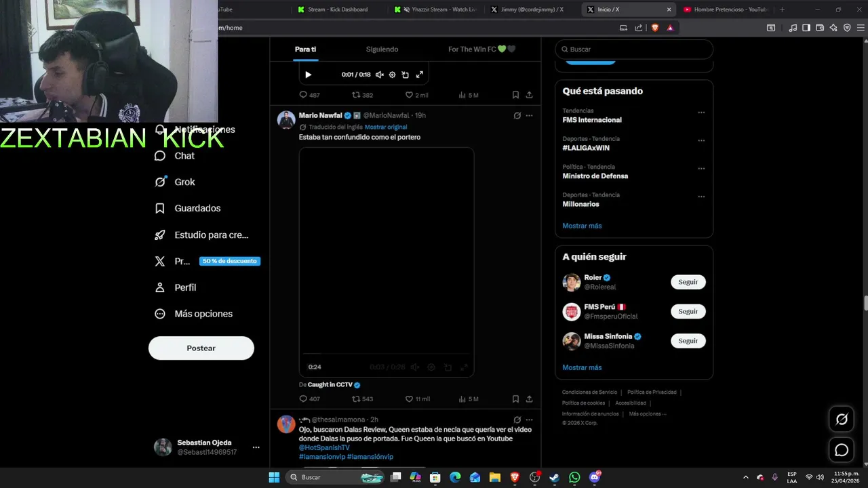Show more trends via Mostrar más

[x=582, y=226]
